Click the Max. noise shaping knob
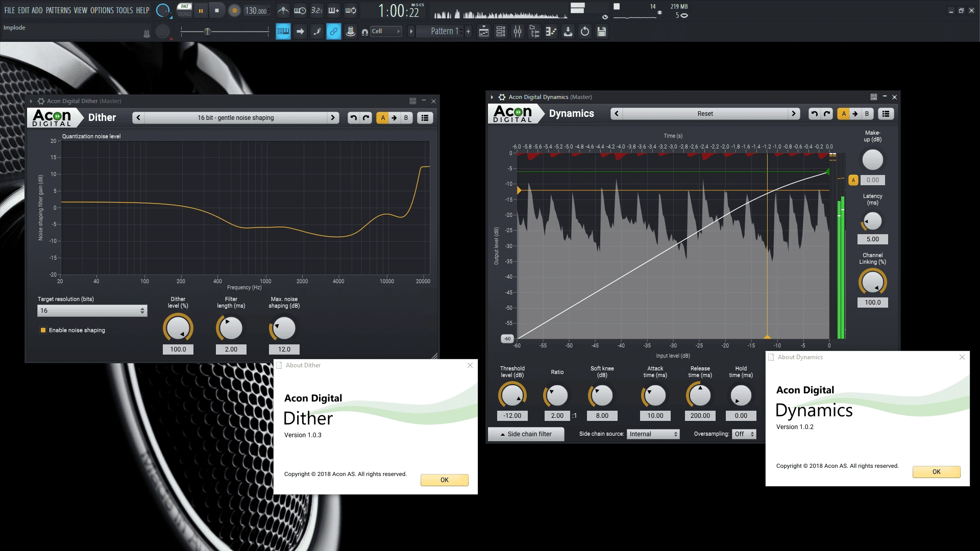Image resolution: width=980 pixels, height=551 pixels. pos(284,328)
